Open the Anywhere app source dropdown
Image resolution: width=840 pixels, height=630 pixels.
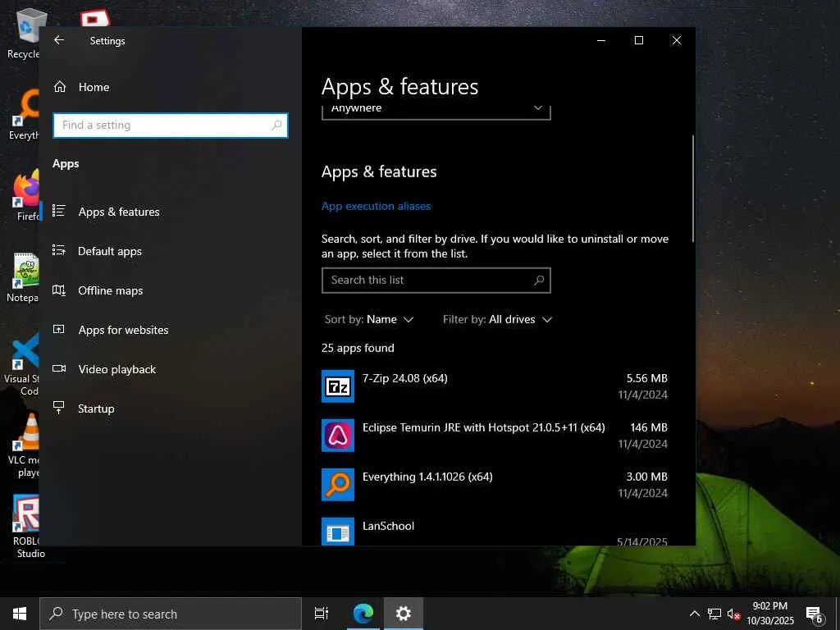[436, 111]
